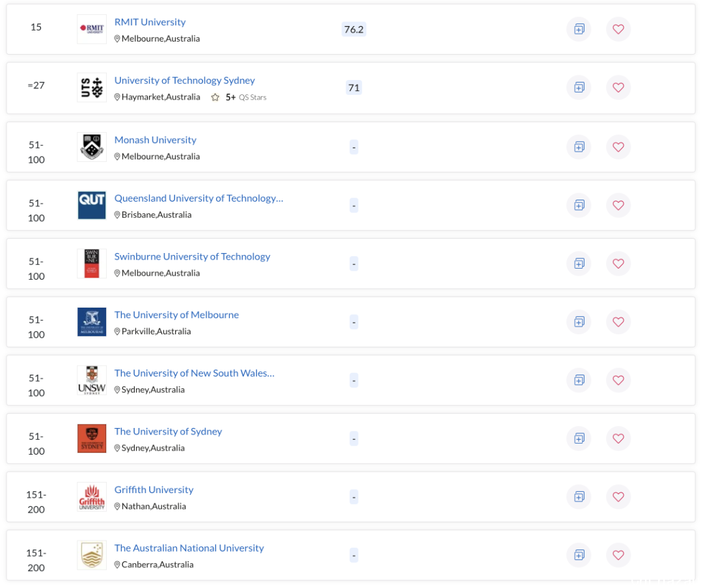
Task: Favorite RMIT University with heart icon
Action: pos(618,29)
